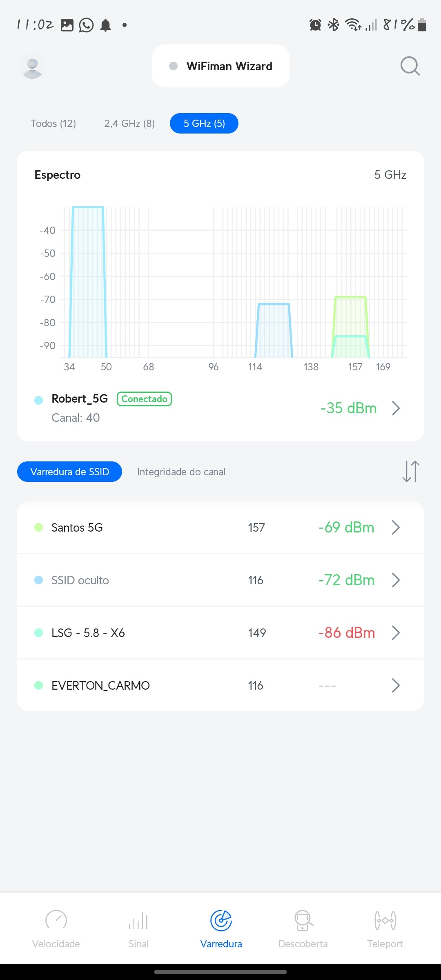The width and height of the screenshot is (441, 980).
Task: Expand Robert_5G connected network details
Action: 395,408
